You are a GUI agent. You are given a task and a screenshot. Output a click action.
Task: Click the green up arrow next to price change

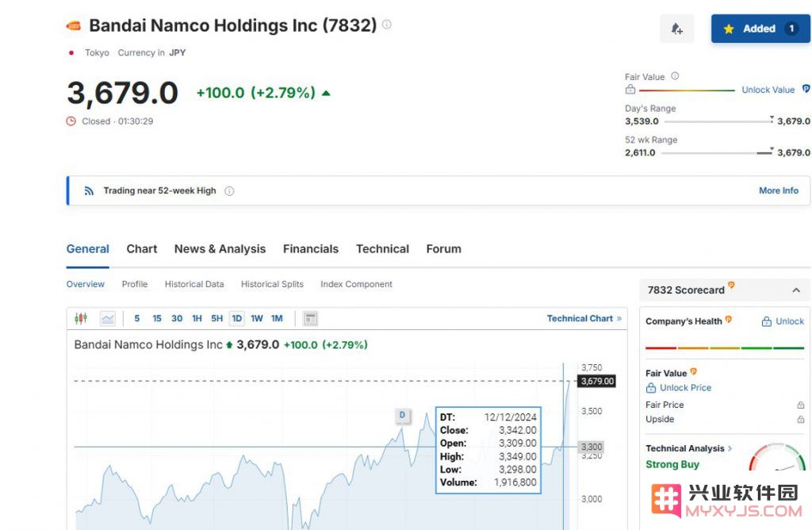326,94
